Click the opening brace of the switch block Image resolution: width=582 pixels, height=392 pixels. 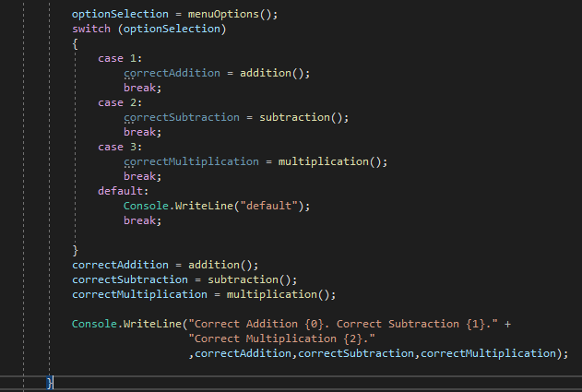(x=75, y=43)
